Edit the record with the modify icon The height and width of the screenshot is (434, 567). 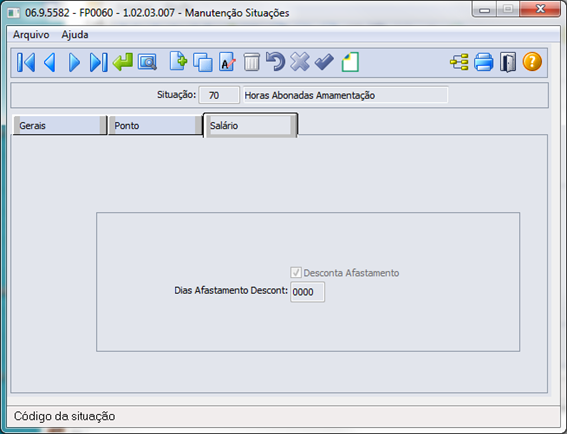[x=227, y=62]
